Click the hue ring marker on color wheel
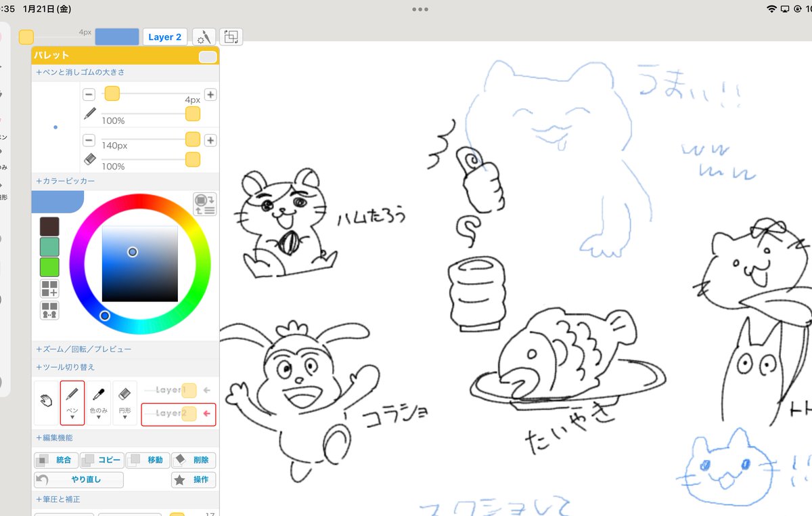The image size is (812, 516). click(x=105, y=316)
